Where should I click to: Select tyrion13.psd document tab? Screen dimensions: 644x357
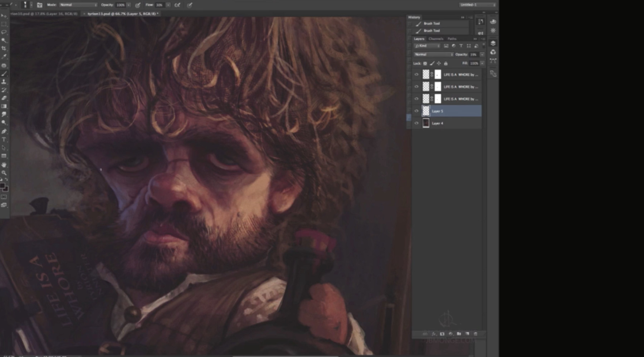pos(122,14)
